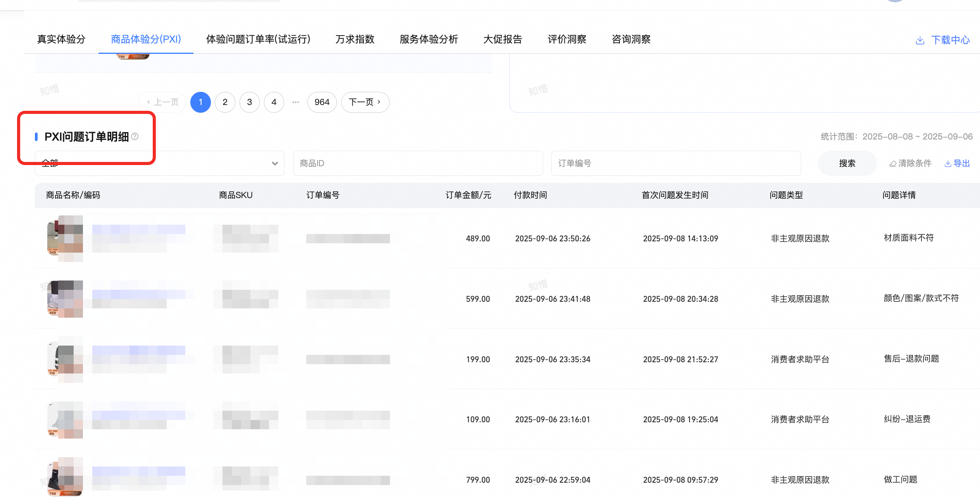
Task: Open the 大促报告 tab
Action: coord(503,39)
